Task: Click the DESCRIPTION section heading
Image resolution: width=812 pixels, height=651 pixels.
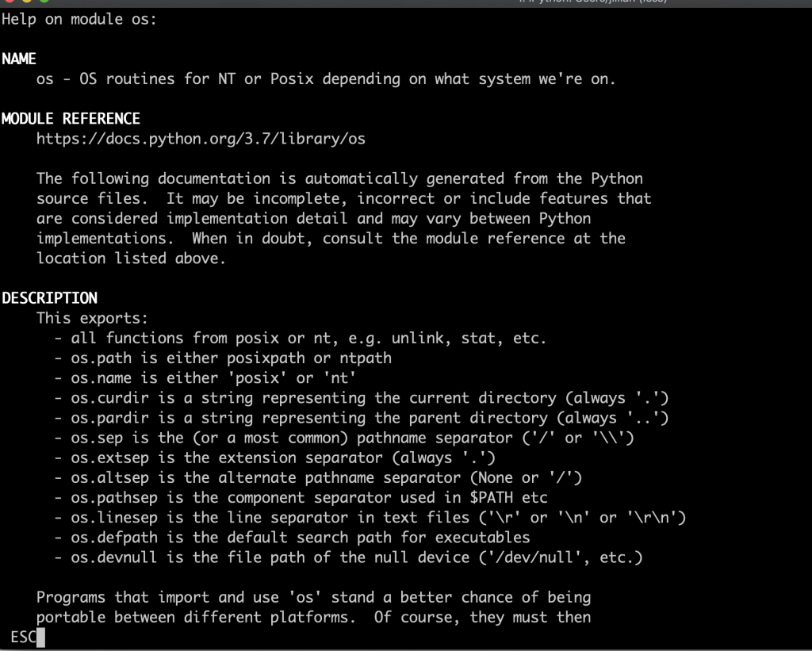Action: (49, 298)
